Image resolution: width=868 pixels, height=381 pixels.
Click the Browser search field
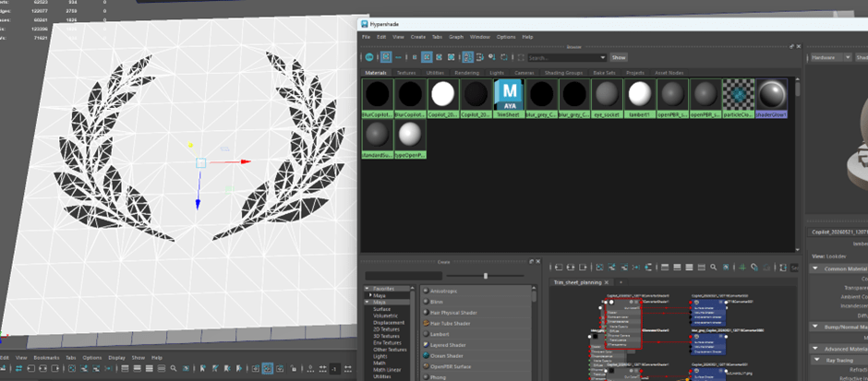[x=563, y=57]
